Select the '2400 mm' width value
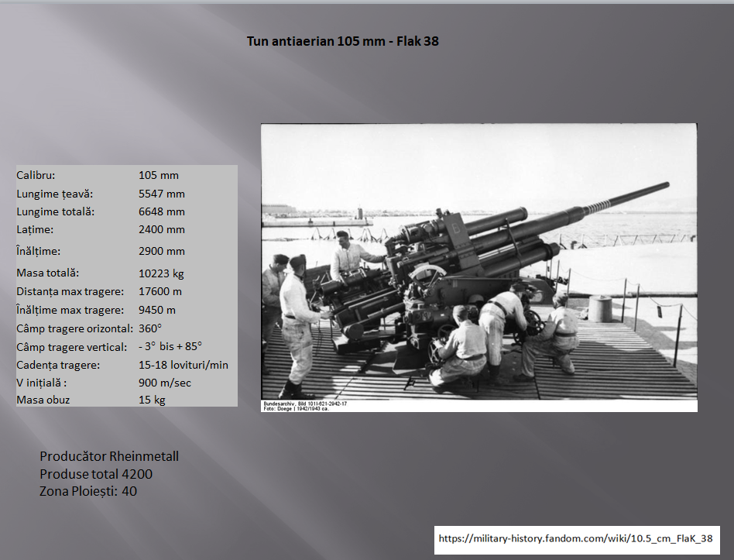Screen dimensions: 734x560 162,229
